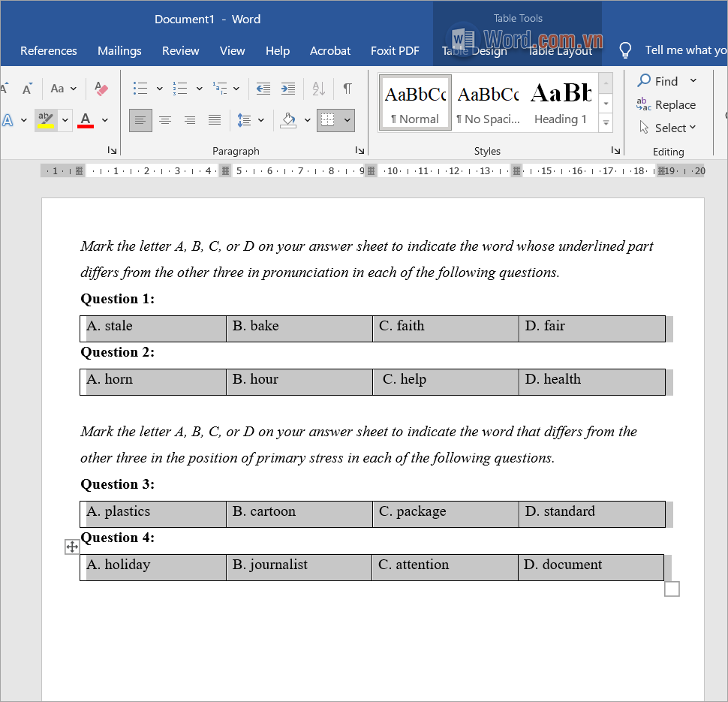Click the Find button
The image size is (728, 702).
pyautogui.click(x=657, y=81)
